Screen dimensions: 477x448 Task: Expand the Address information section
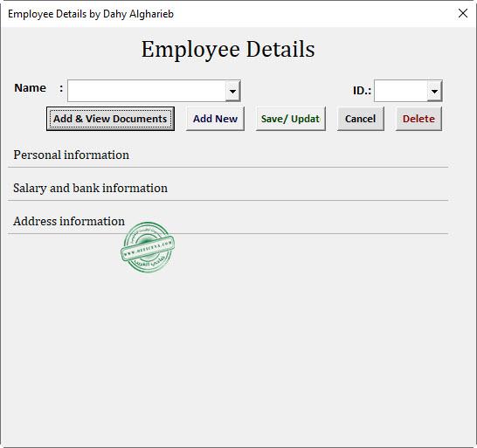click(69, 221)
